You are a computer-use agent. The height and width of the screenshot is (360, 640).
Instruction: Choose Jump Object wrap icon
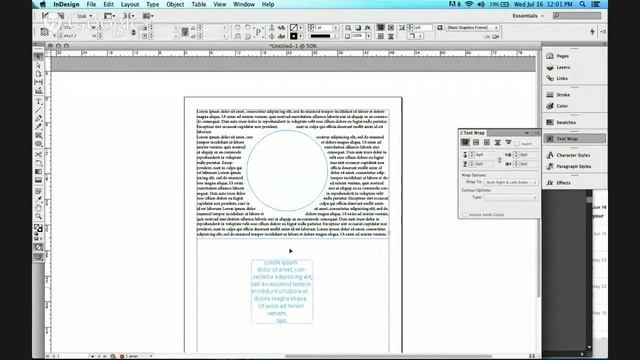coord(498,142)
